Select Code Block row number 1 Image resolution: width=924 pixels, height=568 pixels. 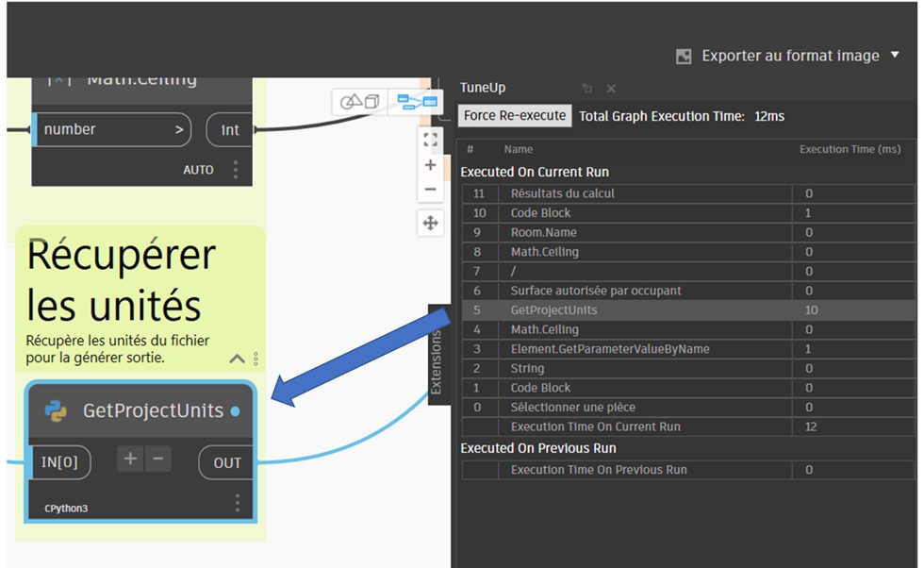point(687,388)
